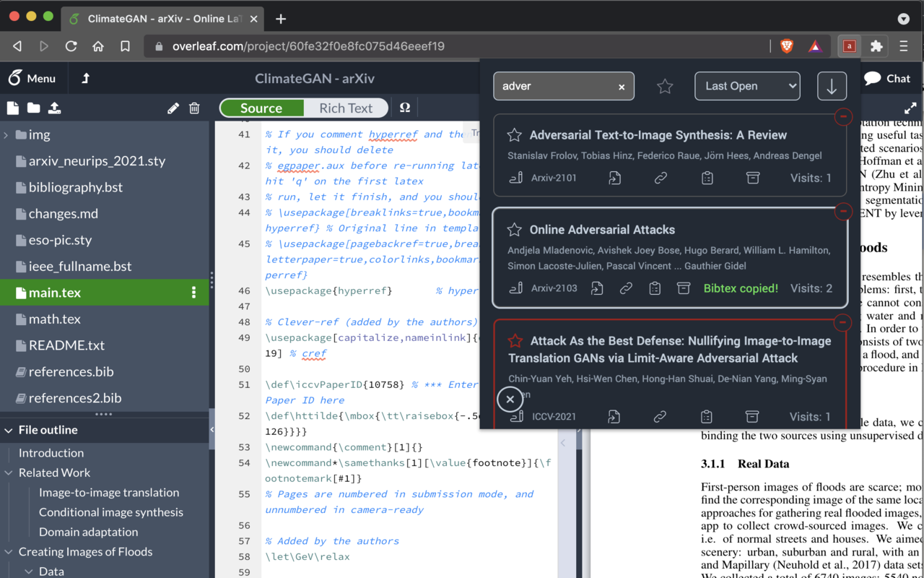This screenshot has width=924, height=578.
Task: Rename selected file with pencil icon
Action: (x=173, y=108)
